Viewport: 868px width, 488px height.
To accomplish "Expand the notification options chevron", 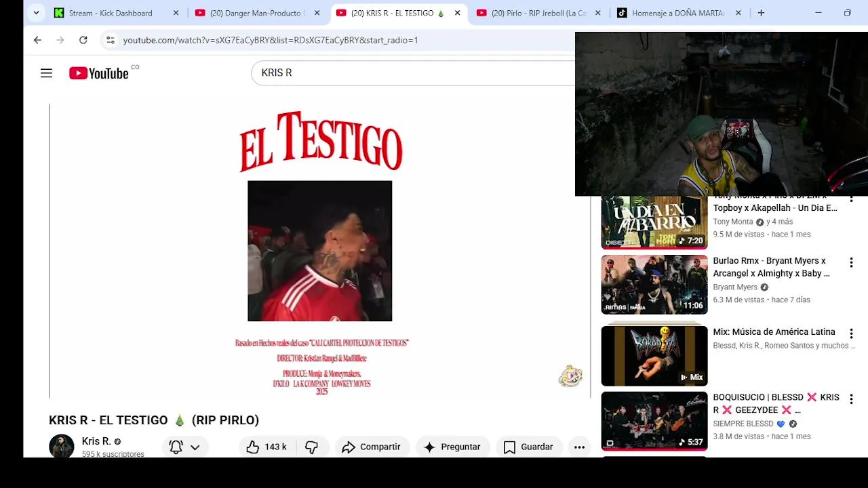I will tap(195, 447).
